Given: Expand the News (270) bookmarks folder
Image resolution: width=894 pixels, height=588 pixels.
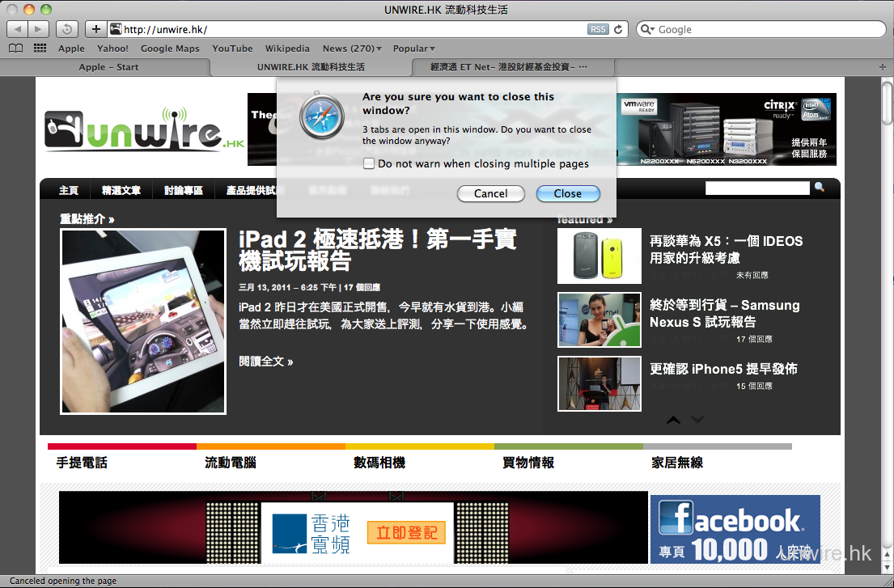Looking at the screenshot, I should coord(352,49).
